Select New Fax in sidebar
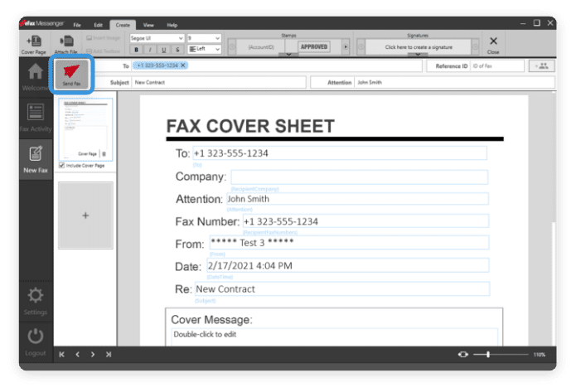Screen dimensions: 576x392 pos(36,159)
